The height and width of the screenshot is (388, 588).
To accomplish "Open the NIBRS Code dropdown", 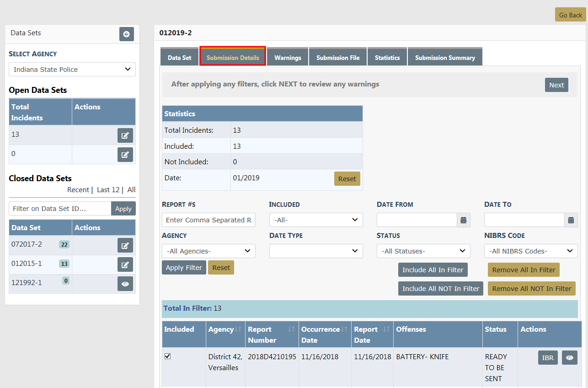I will (530, 251).
